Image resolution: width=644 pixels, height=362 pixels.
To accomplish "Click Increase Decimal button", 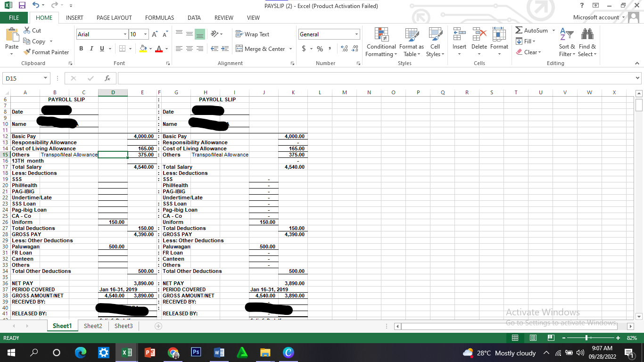I will (x=344, y=49).
